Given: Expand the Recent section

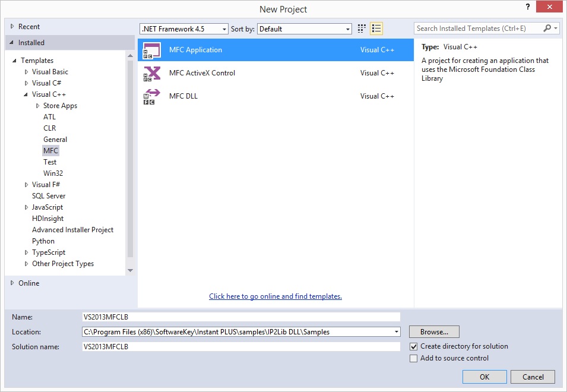Looking at the screenshot, I should click(12, 26).
